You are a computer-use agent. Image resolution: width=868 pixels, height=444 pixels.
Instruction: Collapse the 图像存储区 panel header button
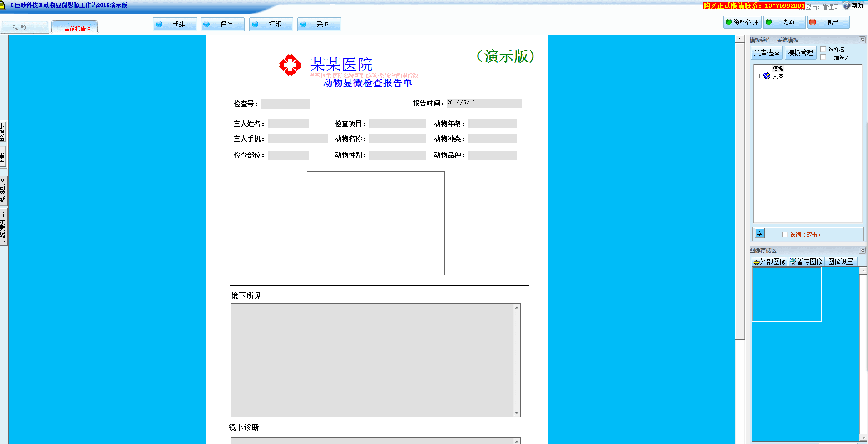(x=862, y=251)
